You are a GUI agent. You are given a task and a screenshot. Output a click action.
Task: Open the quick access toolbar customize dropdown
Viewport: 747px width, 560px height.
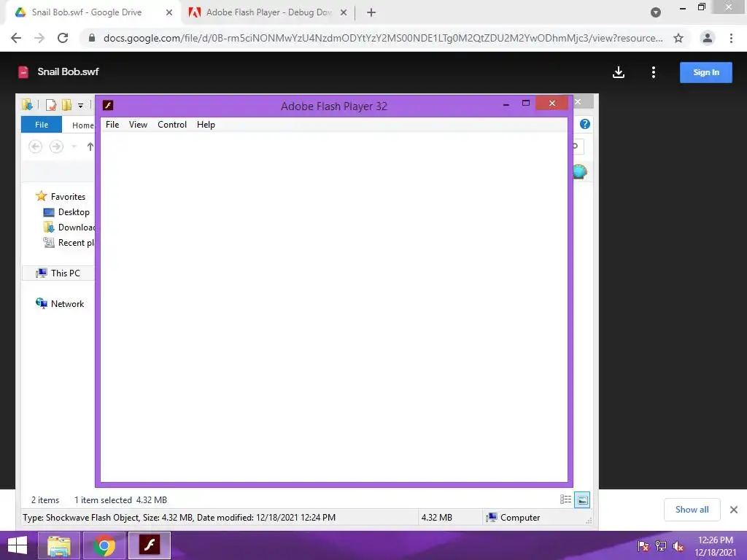point(80,105)
